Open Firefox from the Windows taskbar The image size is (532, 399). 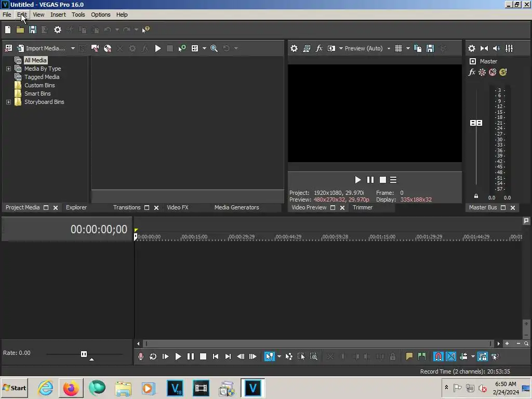(71, 388)
